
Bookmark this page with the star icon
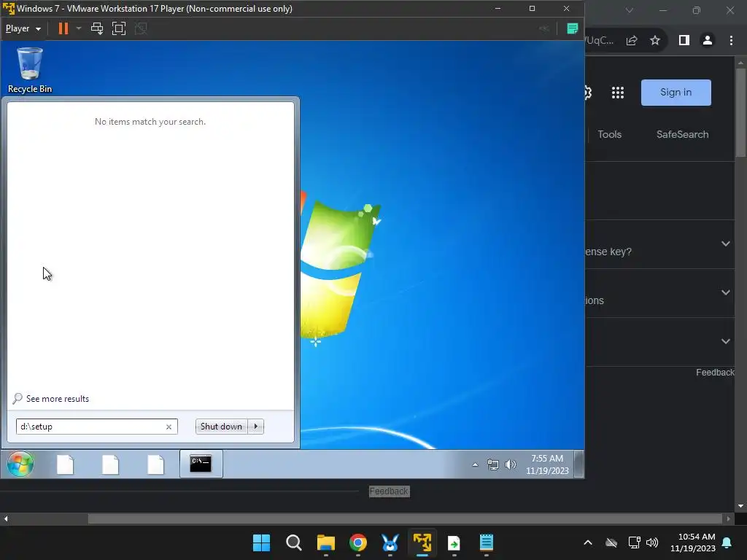click(x=655, y=41)
